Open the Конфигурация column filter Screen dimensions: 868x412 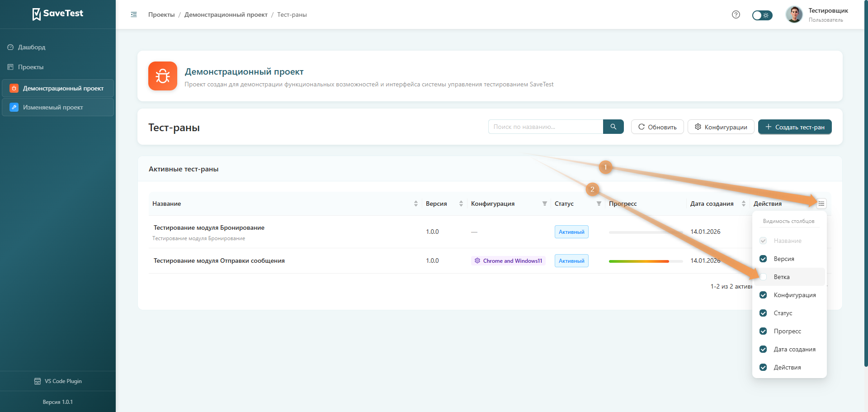(544, 204)
